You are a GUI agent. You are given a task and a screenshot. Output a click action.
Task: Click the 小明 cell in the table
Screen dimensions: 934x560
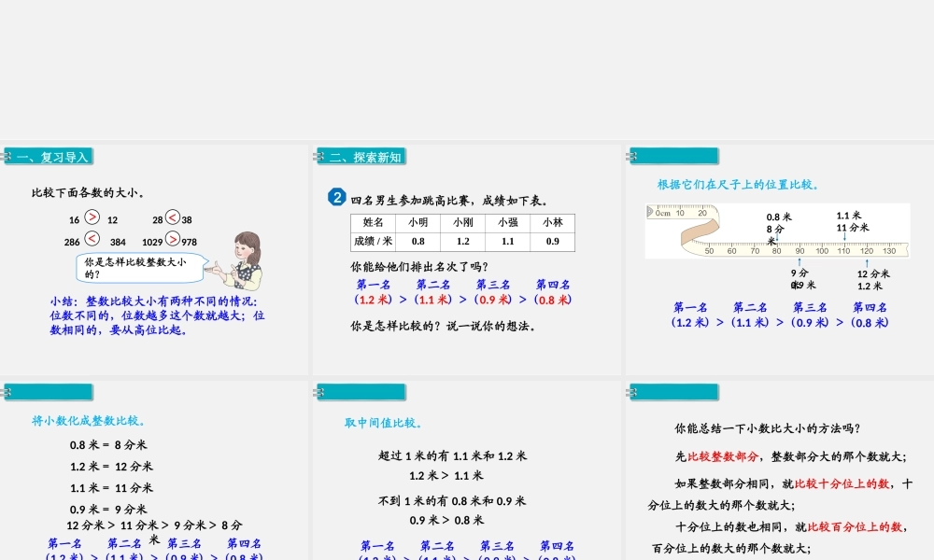pos(417,222)
